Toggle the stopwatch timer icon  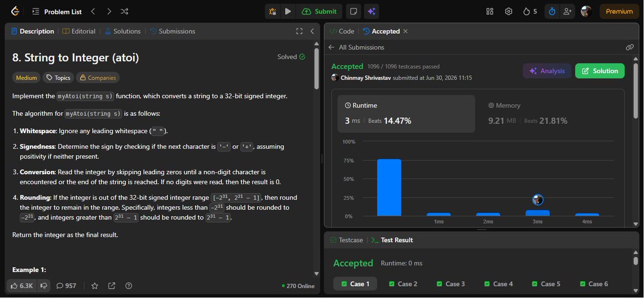tap(552, 11)
